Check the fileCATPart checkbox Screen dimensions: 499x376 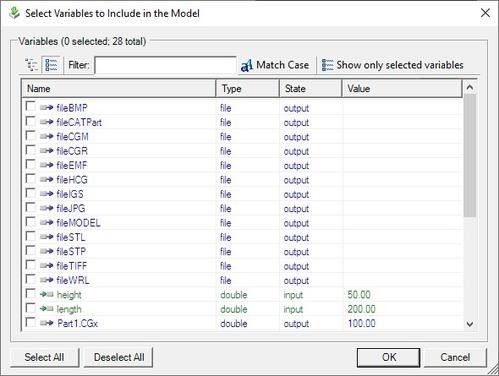[x=30, y=121]
